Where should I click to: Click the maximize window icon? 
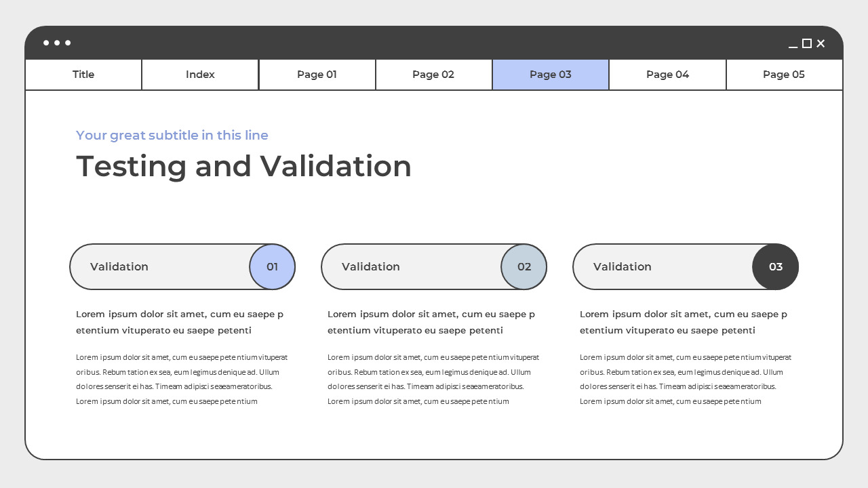tap(807, 43)
